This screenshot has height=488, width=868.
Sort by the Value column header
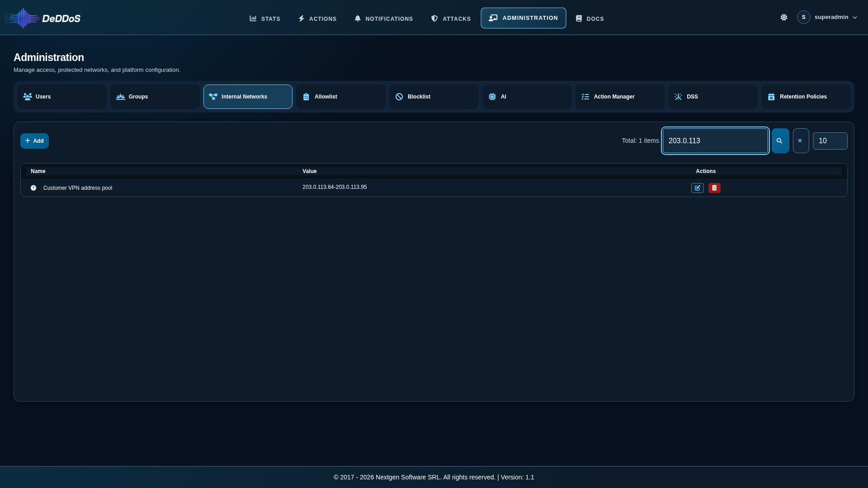point(310,171)
